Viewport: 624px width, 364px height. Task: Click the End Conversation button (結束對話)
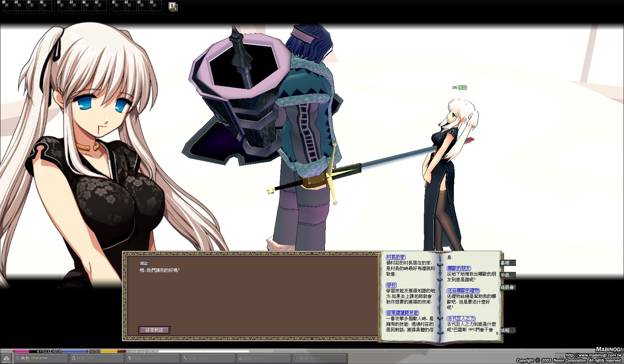tap(154, 330)
